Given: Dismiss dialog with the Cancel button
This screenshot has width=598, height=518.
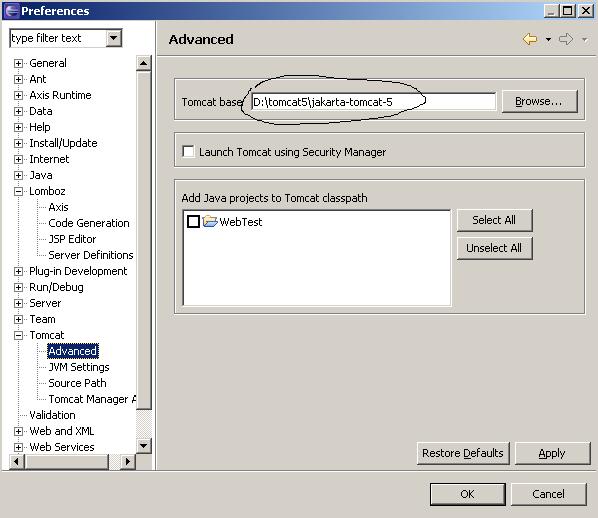Looking at the screenshot, I should (548, 494).
